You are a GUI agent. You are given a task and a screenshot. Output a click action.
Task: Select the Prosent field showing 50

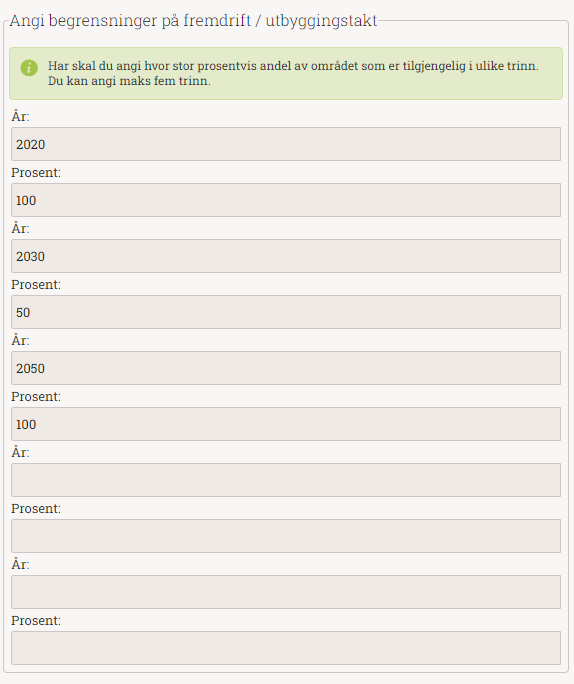coord(286,312)
